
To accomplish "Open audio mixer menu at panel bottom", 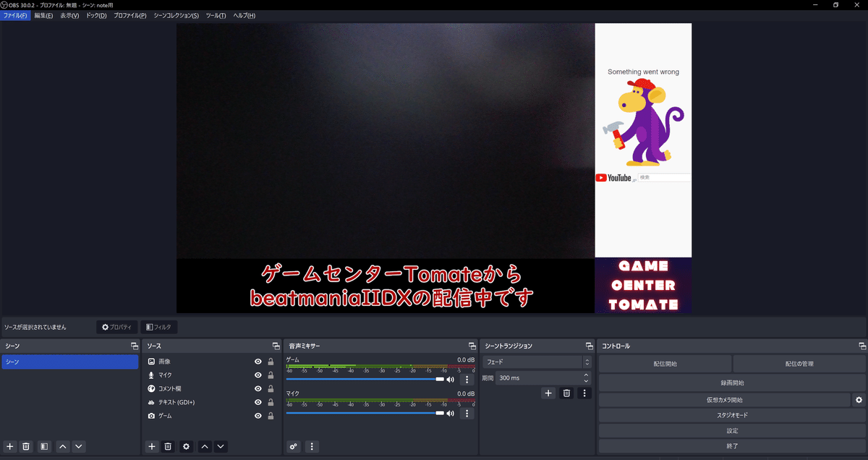I will point(312,446).
